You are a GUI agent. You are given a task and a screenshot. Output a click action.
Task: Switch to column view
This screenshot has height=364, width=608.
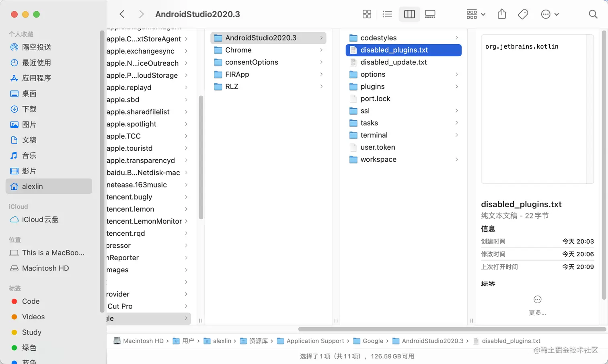409,14
